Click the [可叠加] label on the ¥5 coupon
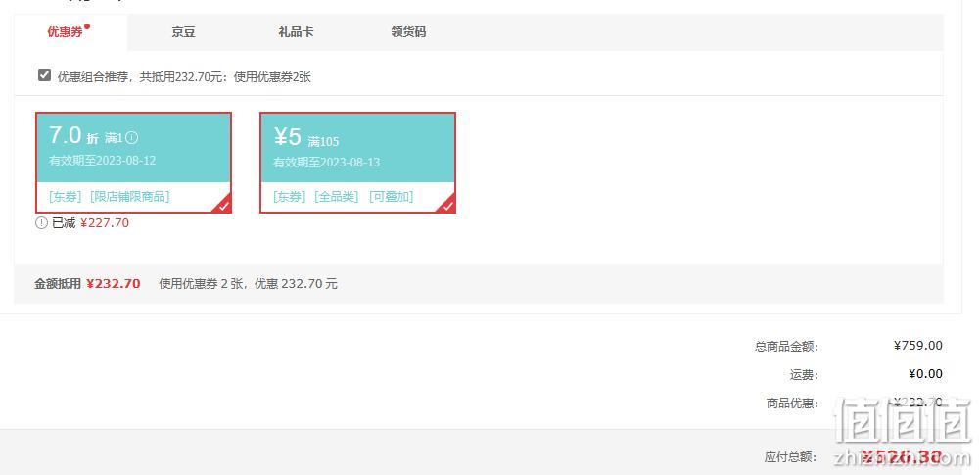 point(392,197)
